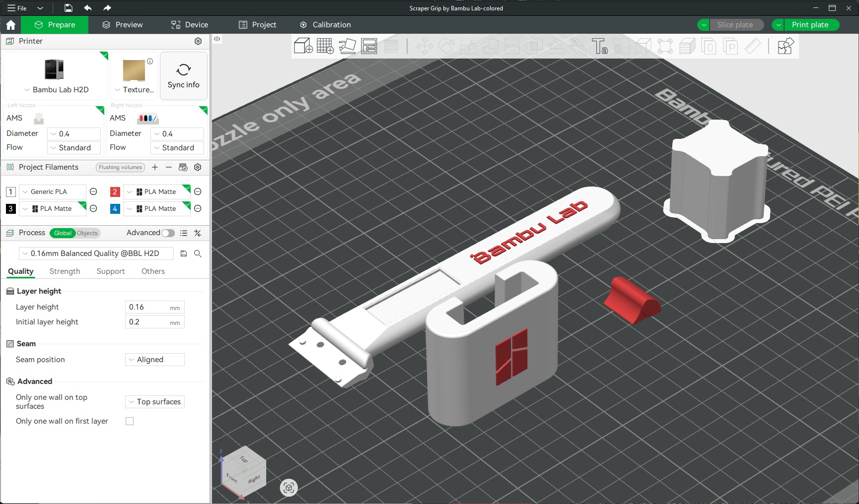
Task: Click the red filament 2 color swatch
Action: tap(115, 192)
